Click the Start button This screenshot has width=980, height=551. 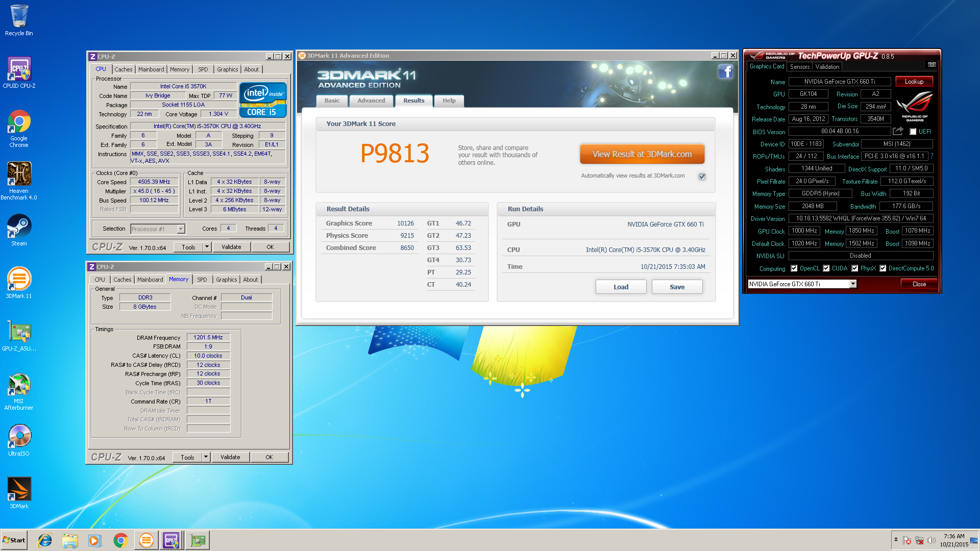pos(14,540)
